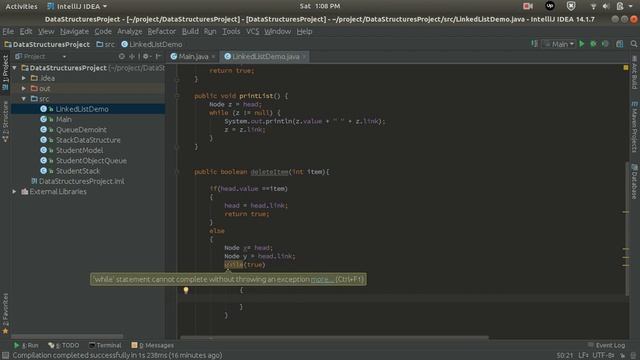Open the Database side panel
This screenshot has width=640, height=360.
point(634,182)
